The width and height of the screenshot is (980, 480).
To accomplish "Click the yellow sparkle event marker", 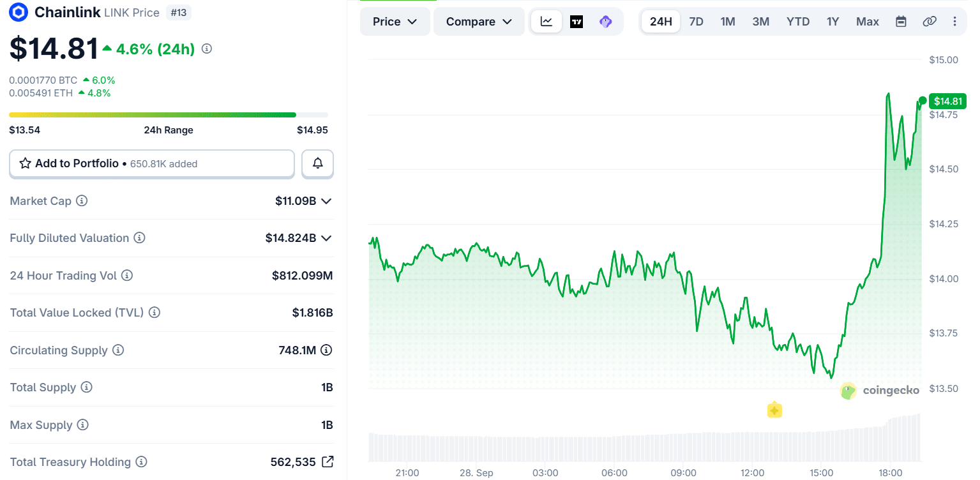I will (x=774, y=410).
